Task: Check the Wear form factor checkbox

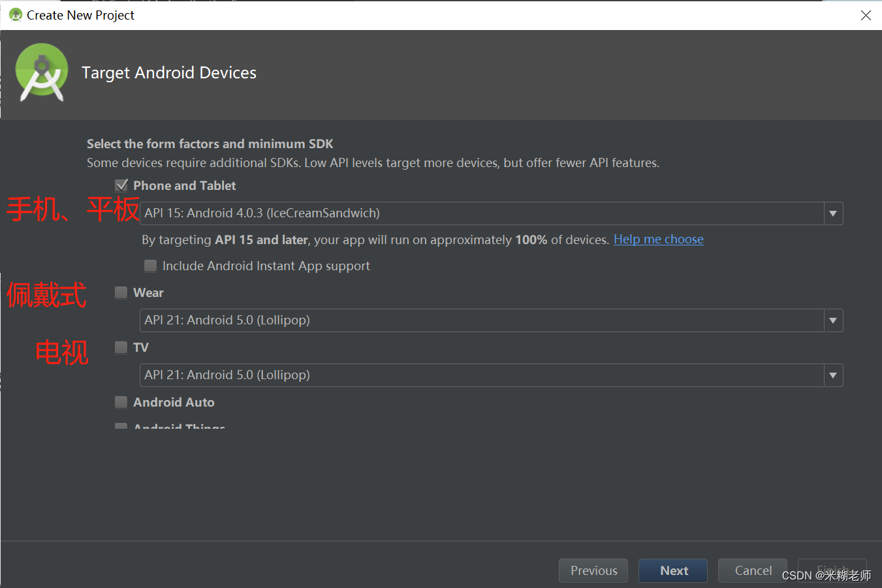Action: click(121, 292)
